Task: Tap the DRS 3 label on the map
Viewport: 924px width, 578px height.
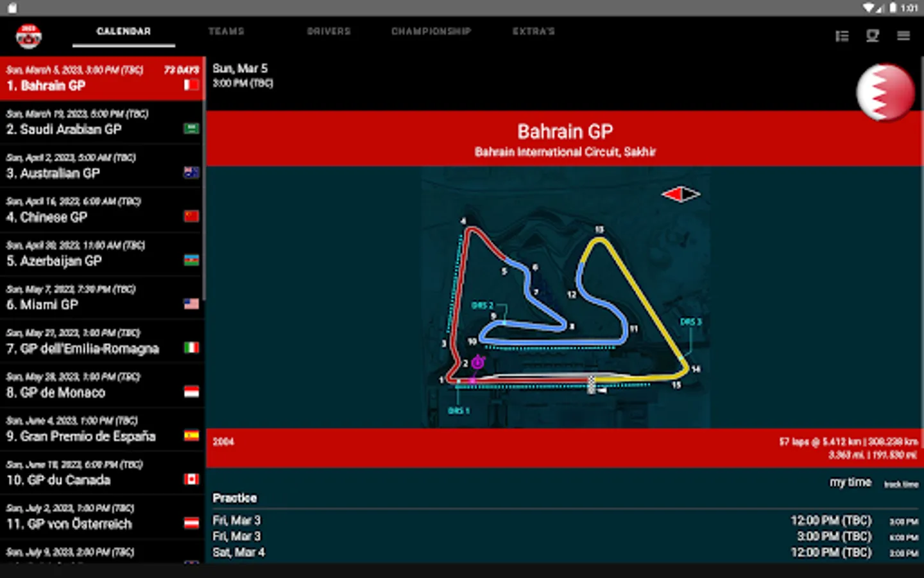Action: tap(691, 322)
